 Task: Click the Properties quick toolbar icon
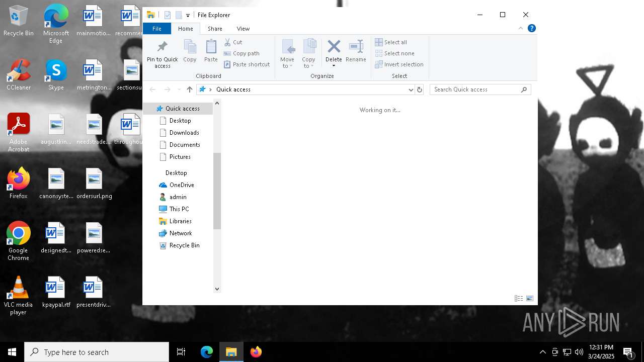(x=168, y=15)
